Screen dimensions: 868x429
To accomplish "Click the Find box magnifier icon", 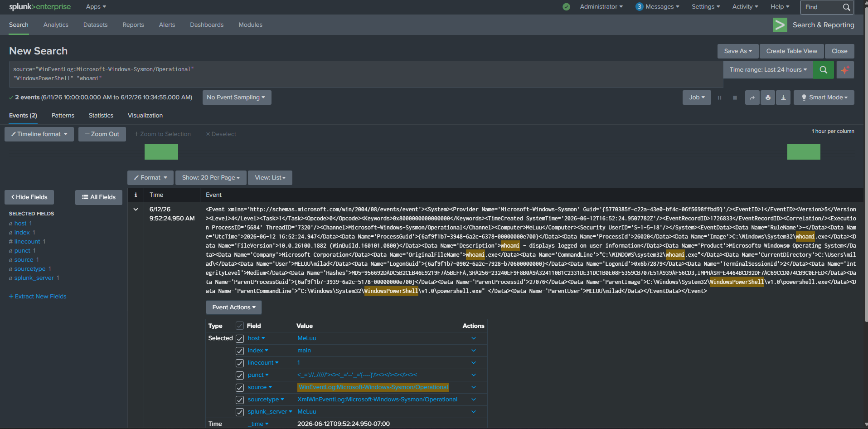I will 846,7.
